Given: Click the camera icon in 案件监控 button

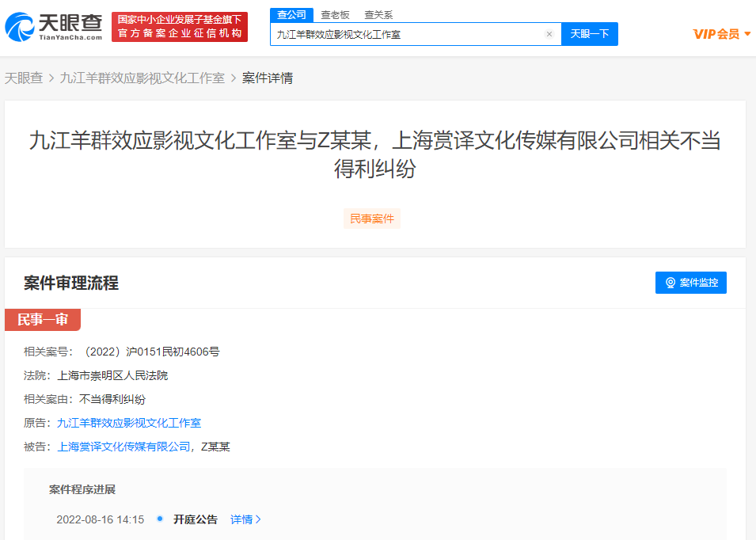Looking at the screenshot, I should point(671,283).
